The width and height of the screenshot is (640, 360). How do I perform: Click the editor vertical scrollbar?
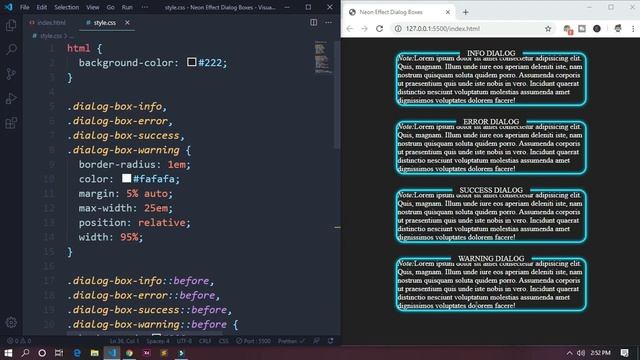[337, 95]
